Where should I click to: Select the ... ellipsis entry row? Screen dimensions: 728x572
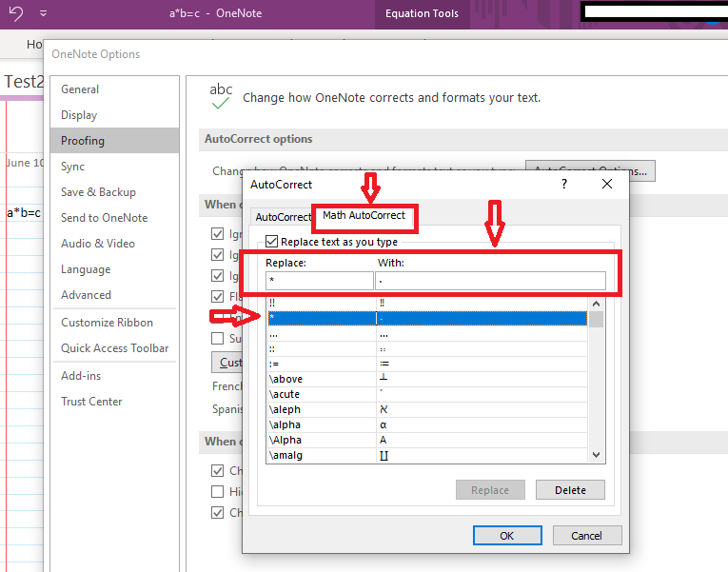(x=427, y=333)
